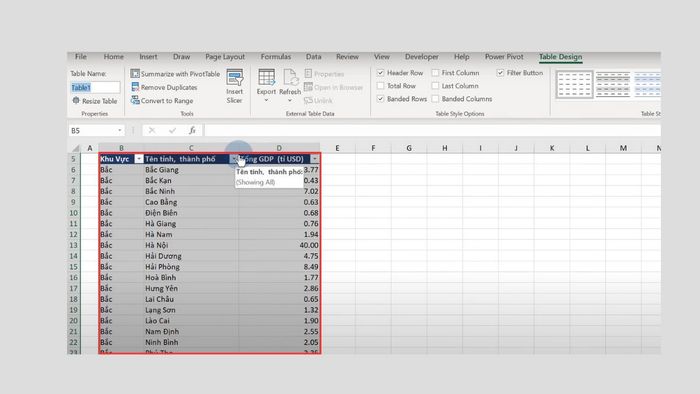Click the Resize Table icon

[76, 101]
